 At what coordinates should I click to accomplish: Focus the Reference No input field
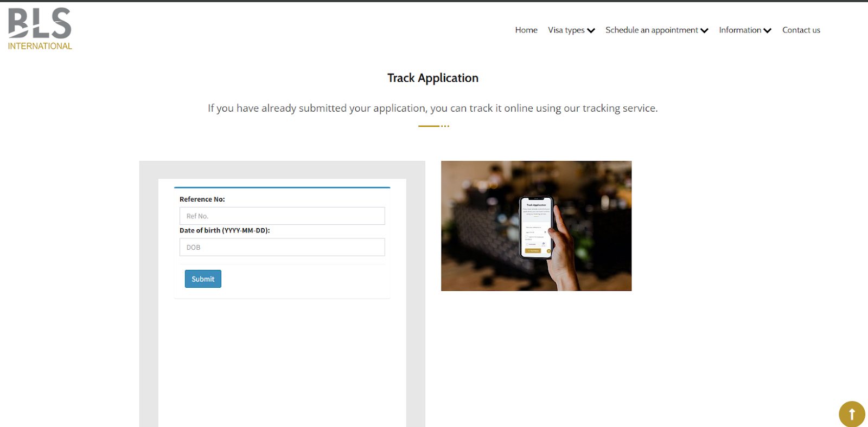(x=282, y=216)
